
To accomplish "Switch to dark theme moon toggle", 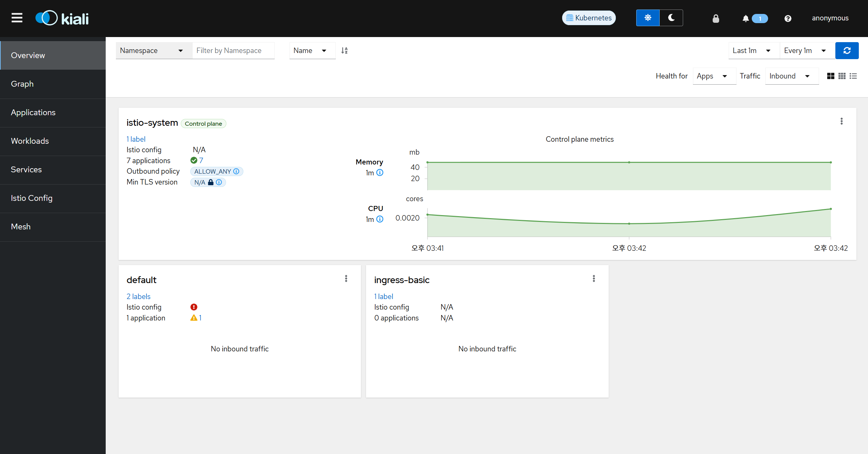I will point(671,18).
